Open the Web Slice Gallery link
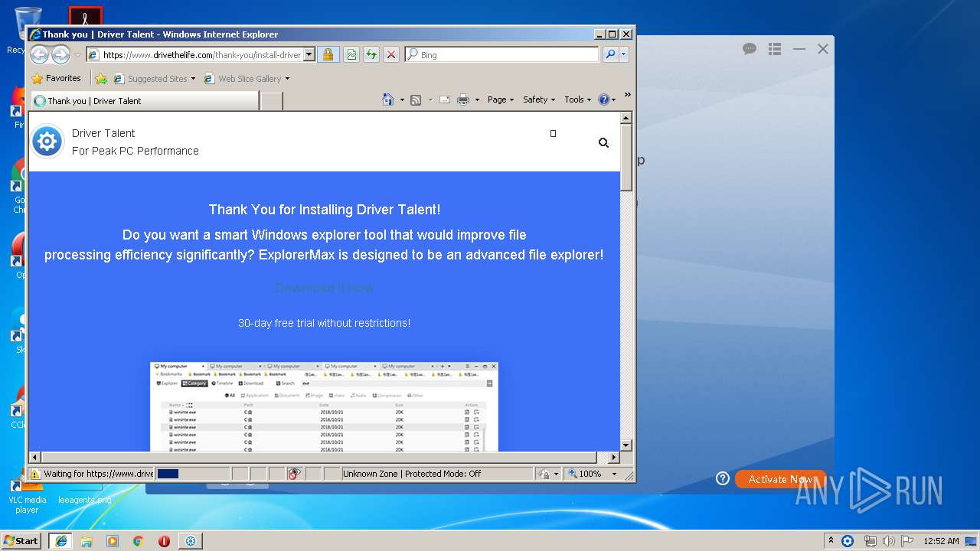Screen dimensions: 980x551 pos(247,78)
